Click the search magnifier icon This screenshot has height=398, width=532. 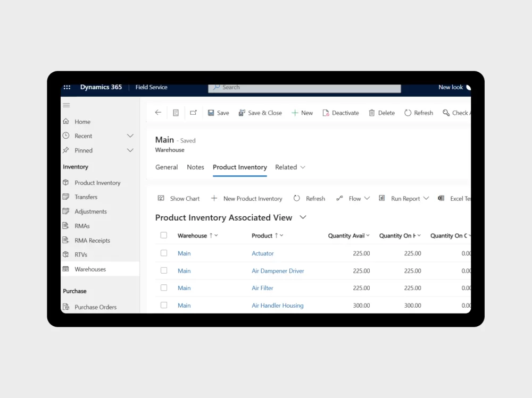pyautogui.click(x=217, y=87)
